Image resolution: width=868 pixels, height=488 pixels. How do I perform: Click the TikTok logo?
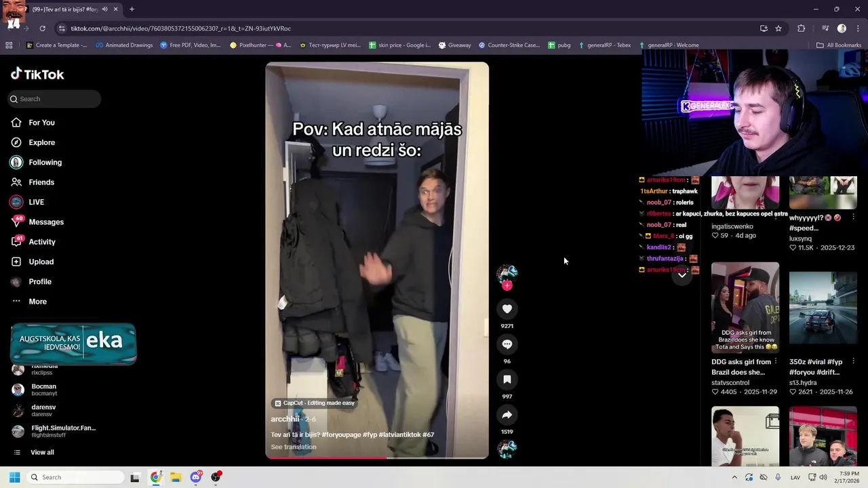click(37, 75)
